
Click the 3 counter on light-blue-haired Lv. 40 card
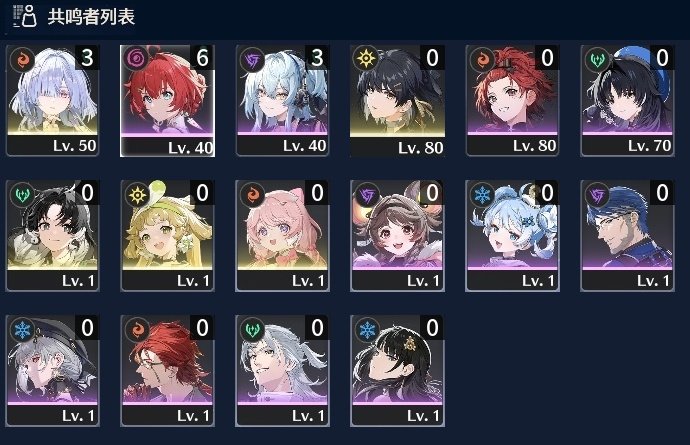pos(317,58)
